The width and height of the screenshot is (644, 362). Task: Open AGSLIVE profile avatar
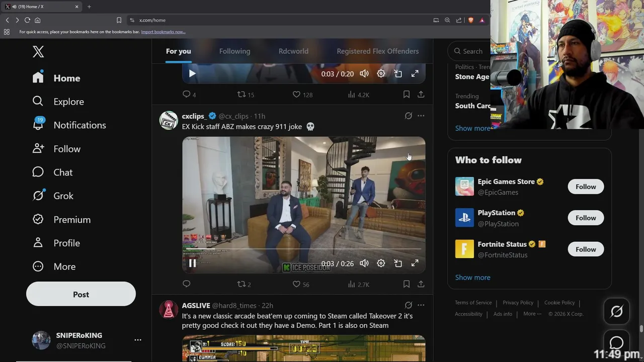(x=169, y=310)
